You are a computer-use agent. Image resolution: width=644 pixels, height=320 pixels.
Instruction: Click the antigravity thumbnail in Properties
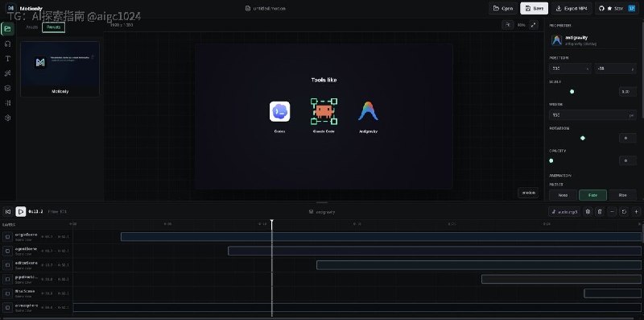click(556, 40)
